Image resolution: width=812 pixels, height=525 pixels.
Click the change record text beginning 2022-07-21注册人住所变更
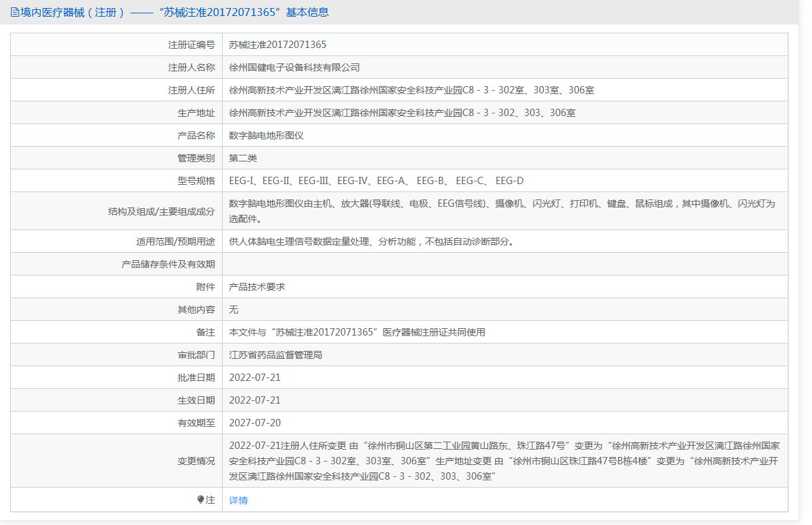tap(504, 461)
